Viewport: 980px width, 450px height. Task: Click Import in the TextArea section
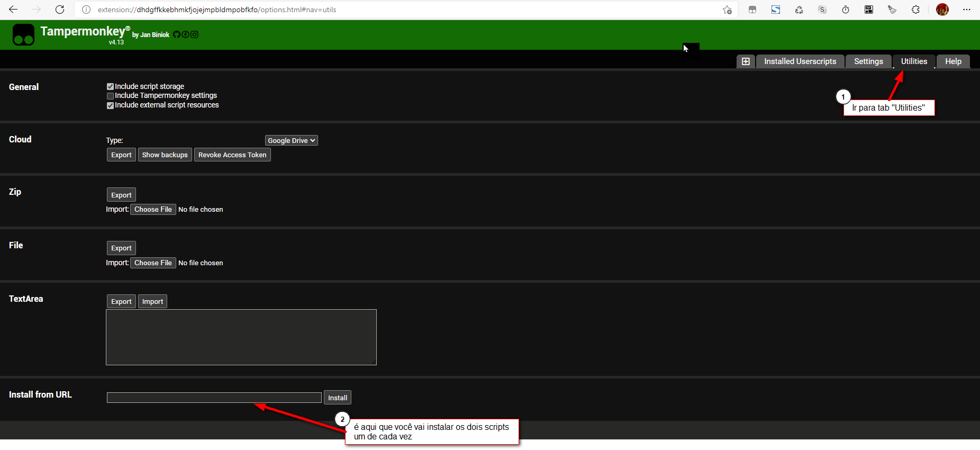point(152,301)
